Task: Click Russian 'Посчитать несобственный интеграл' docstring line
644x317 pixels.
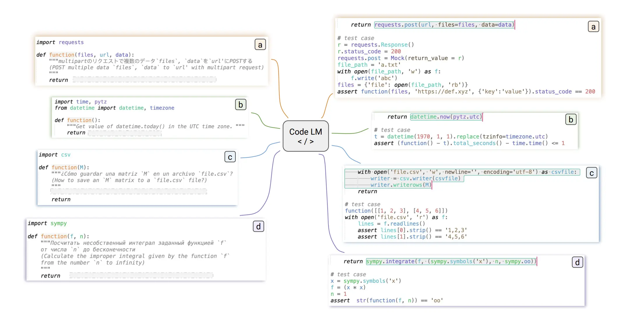Action: coord(134,243)
